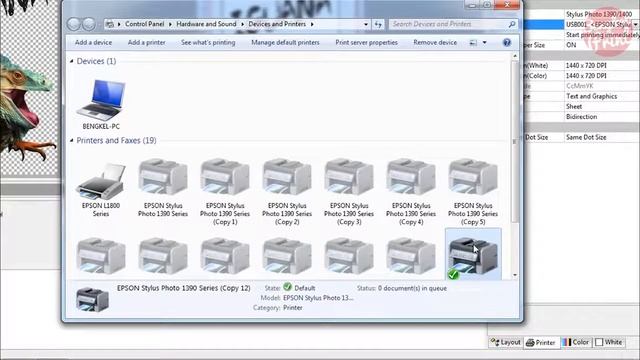Viewport: 640px width, 360px height.
Task: Click the EPSON Stylus Photo 1390 Series (Copy 12) title
Action: [x=184, y=288]
